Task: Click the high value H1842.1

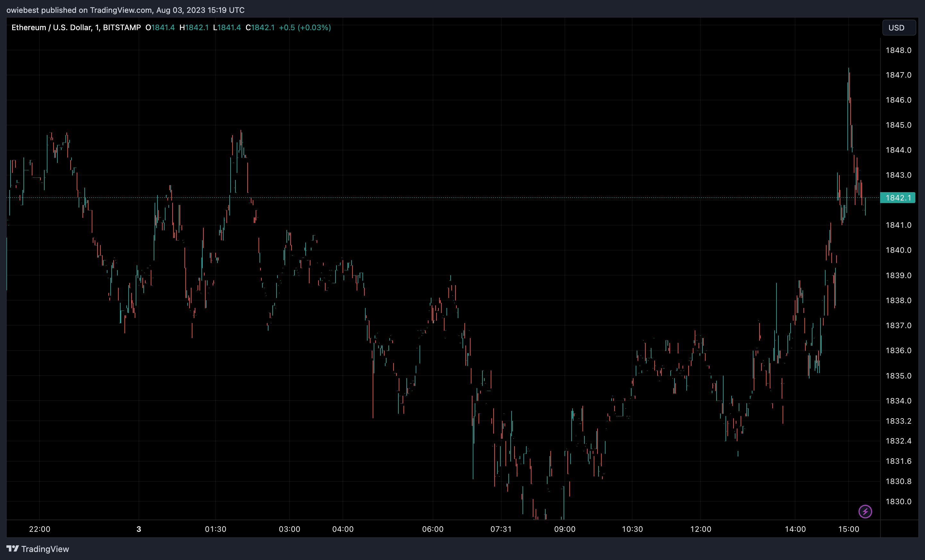Action: (194, 27)
